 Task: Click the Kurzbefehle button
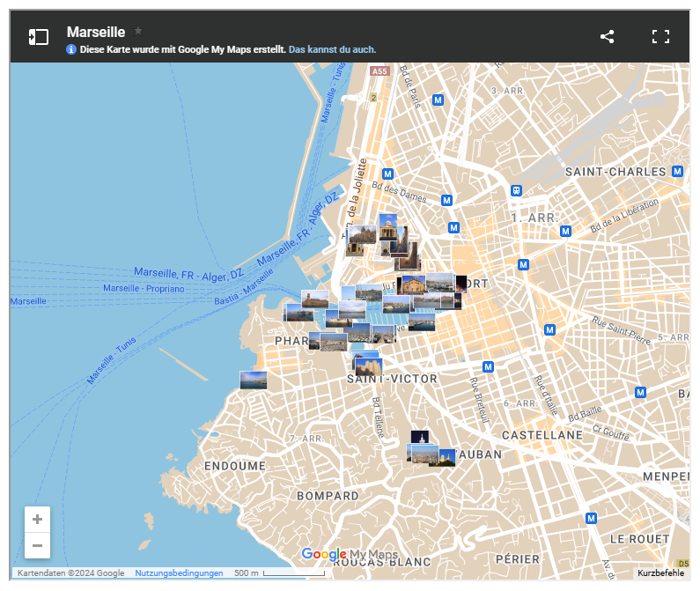click(660, 573)
